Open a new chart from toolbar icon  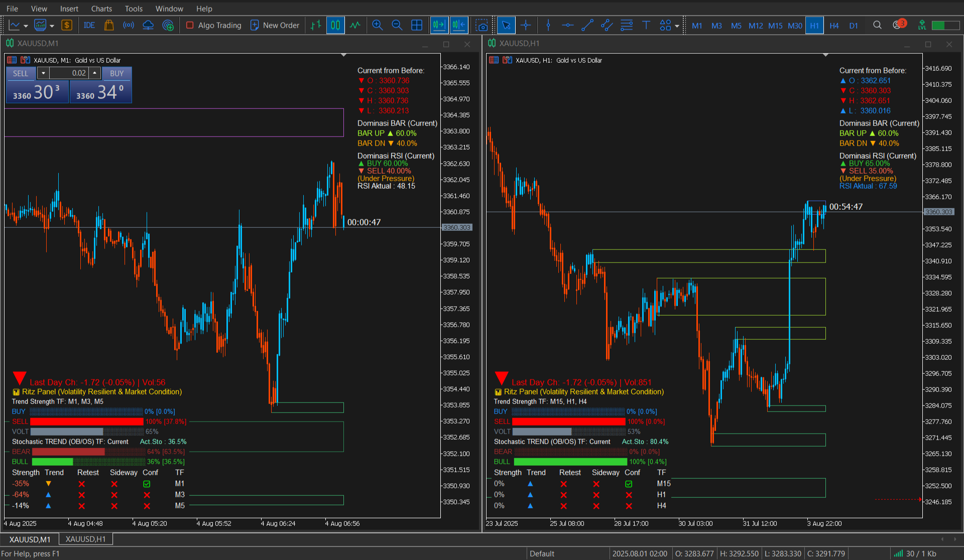[x=14, y=25]
